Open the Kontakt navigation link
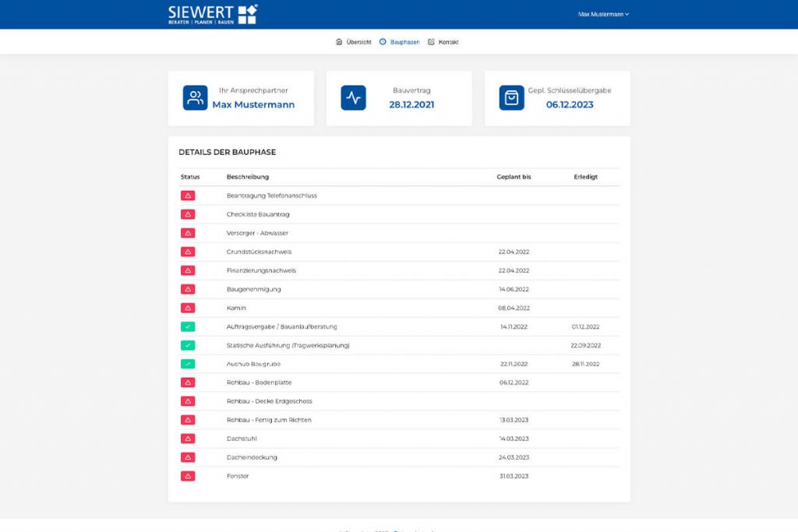Screen dimensions: 798x532 click(443, 42)
